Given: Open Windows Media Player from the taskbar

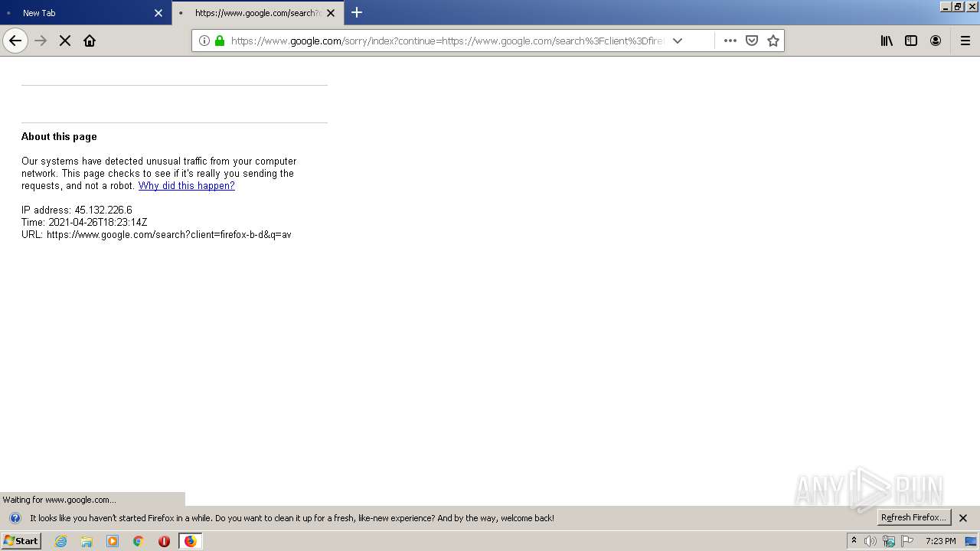Looking at the screenshot, I should (x=113, y=541).
